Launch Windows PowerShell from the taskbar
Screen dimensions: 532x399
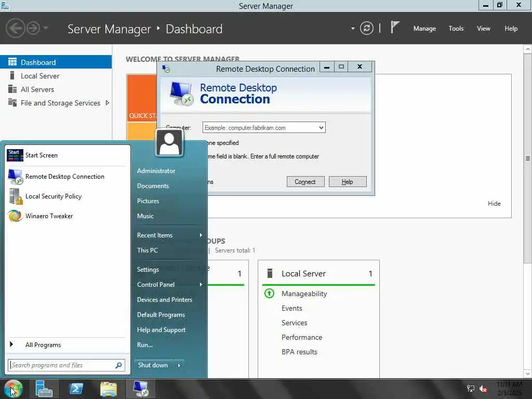pos(76,389)
